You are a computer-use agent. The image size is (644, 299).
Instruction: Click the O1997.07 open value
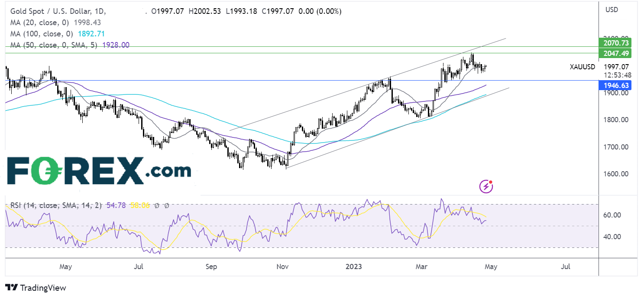pos(167,11)
